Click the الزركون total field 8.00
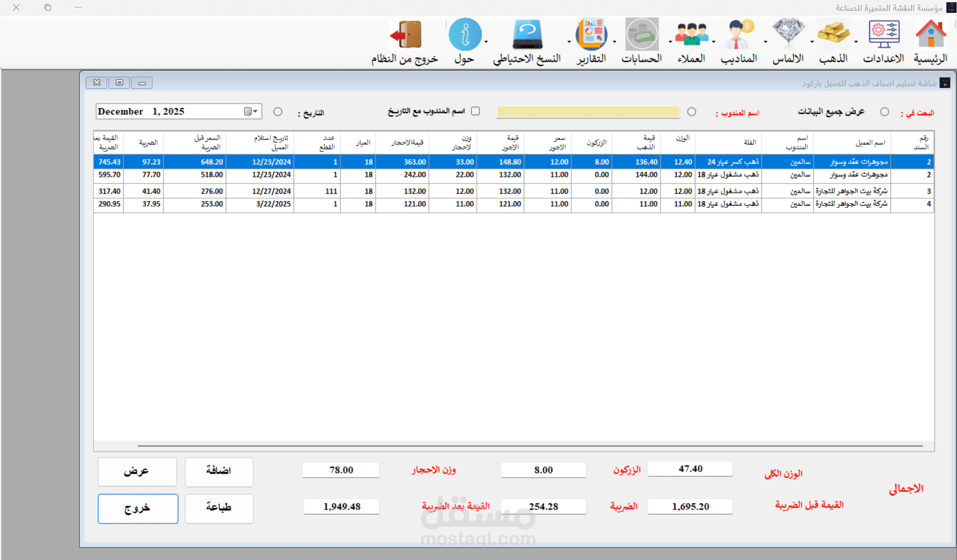 (543, 470)
